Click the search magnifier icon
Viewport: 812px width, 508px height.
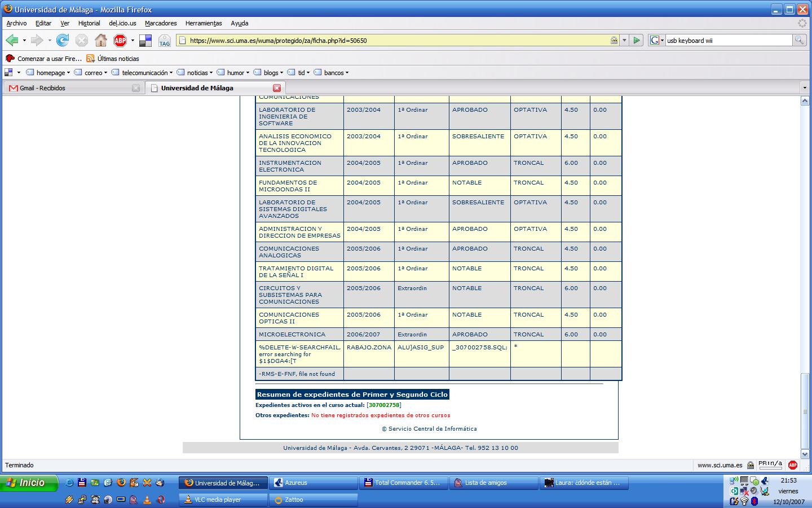(799, 40)
